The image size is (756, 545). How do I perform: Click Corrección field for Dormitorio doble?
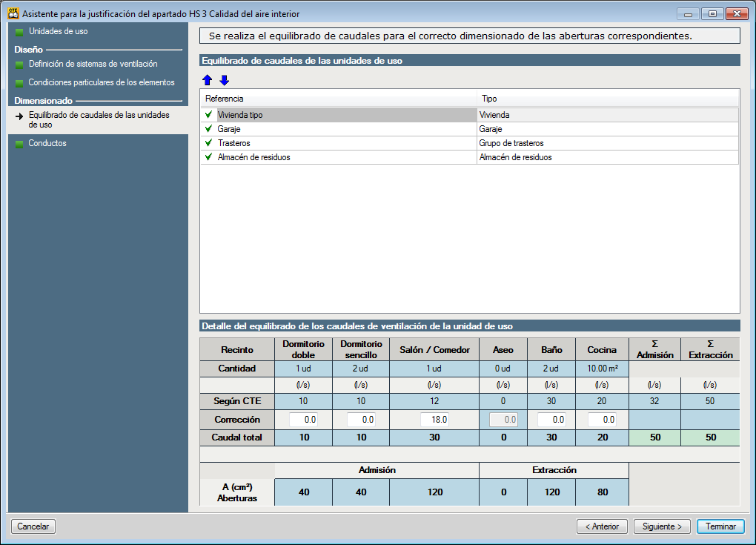[303, 420]
